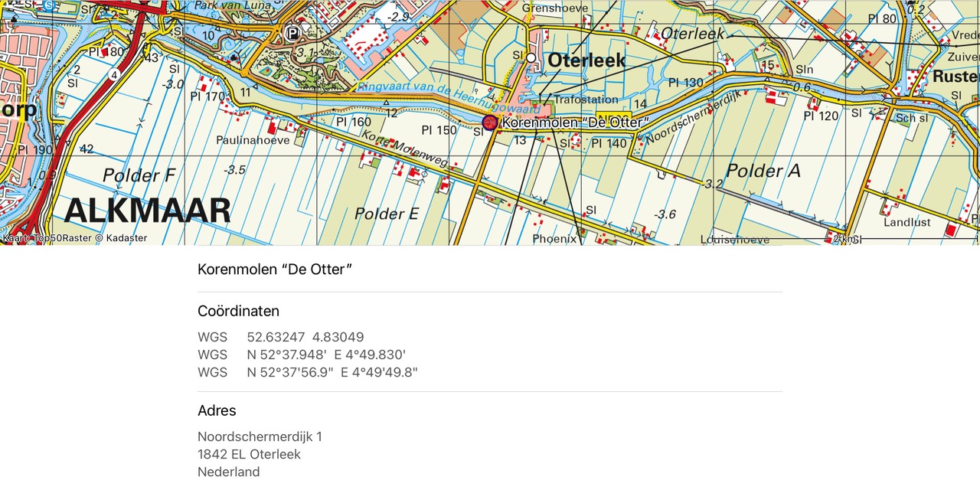Click the Korenmolen "De Otter" map label
The width and height of the screenshot is (980, 490).
point(574,122)
